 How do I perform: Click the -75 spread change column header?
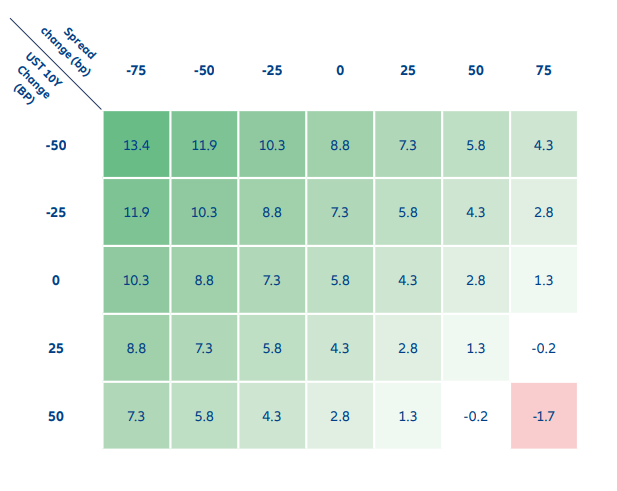pyautogui.click(x=136, y=71)
